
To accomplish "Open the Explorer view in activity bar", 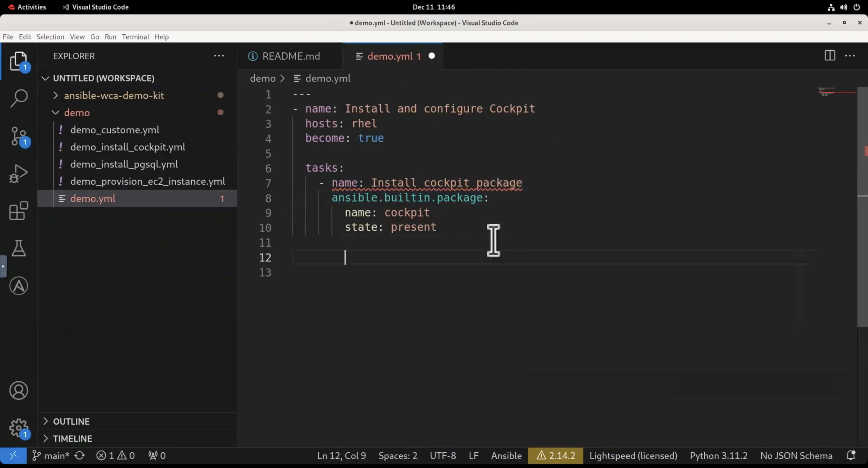I will [x=18, y=61].
